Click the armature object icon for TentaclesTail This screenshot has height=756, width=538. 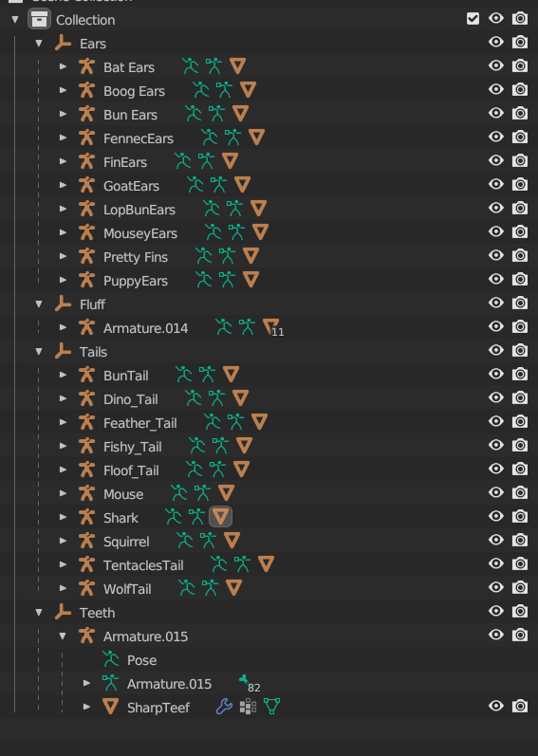86,564
